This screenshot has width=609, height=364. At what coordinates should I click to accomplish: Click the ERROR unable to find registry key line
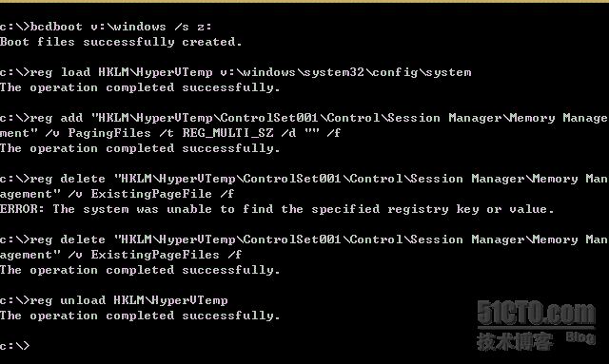point(277,209)
